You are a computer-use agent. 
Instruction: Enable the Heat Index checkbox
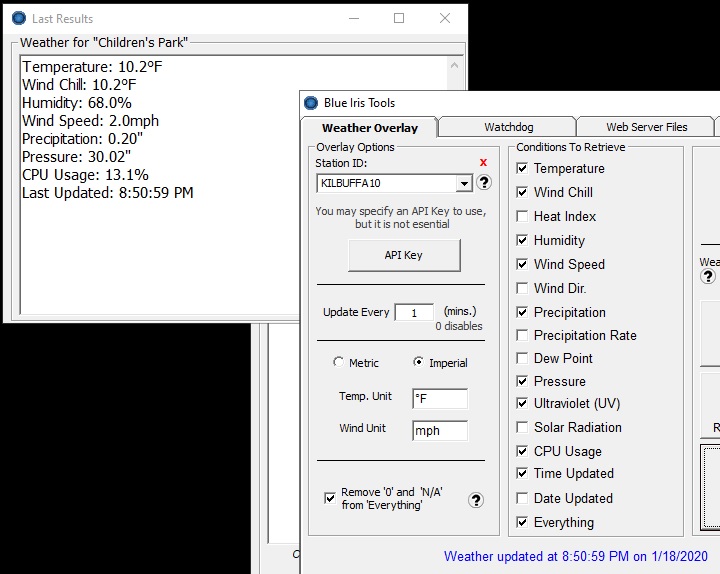tap(522, 216)
